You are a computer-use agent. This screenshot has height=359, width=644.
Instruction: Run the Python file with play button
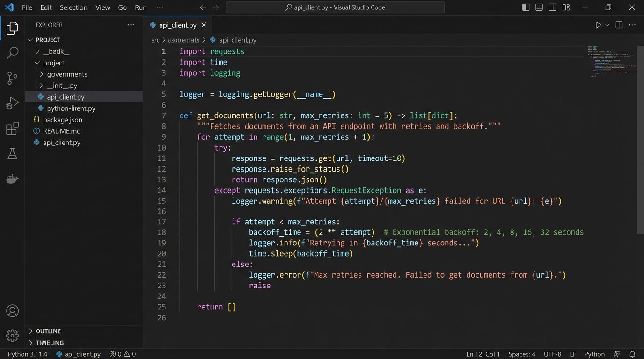tap(598, 25)
